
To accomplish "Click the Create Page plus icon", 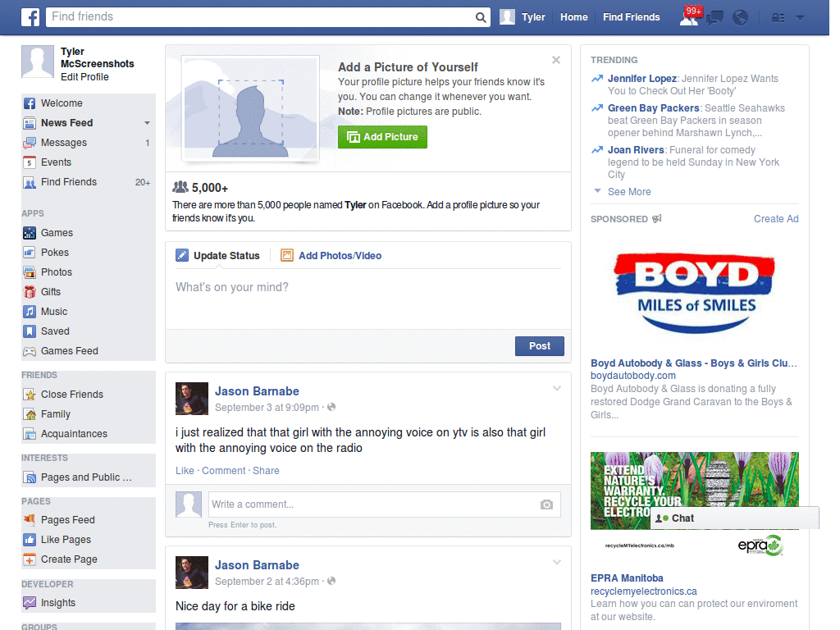I will [x=30, y=559].
